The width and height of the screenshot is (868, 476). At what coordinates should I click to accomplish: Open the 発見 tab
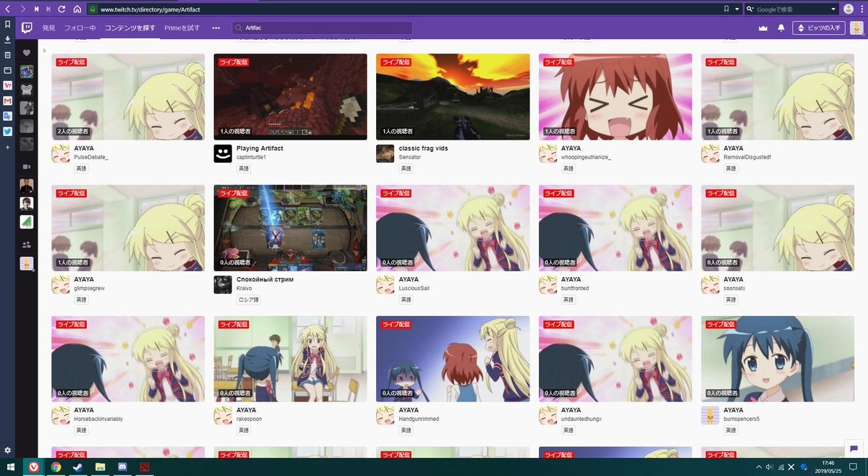[48, 27]
